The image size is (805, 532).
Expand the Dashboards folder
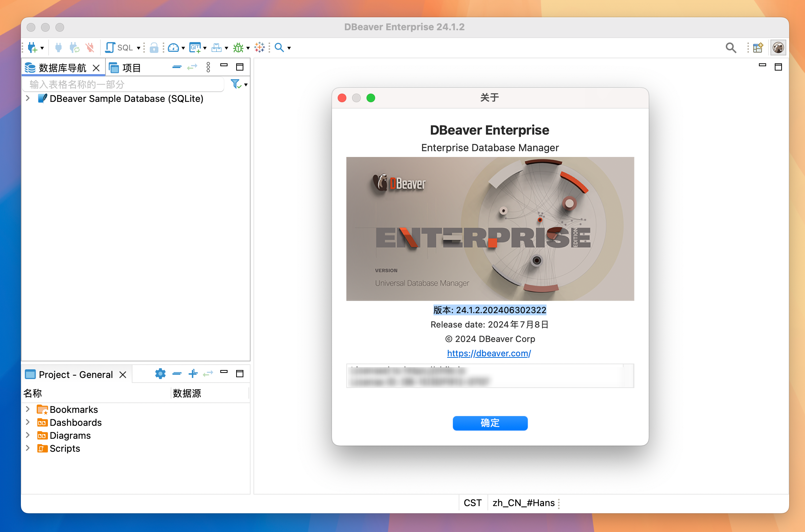28,422
